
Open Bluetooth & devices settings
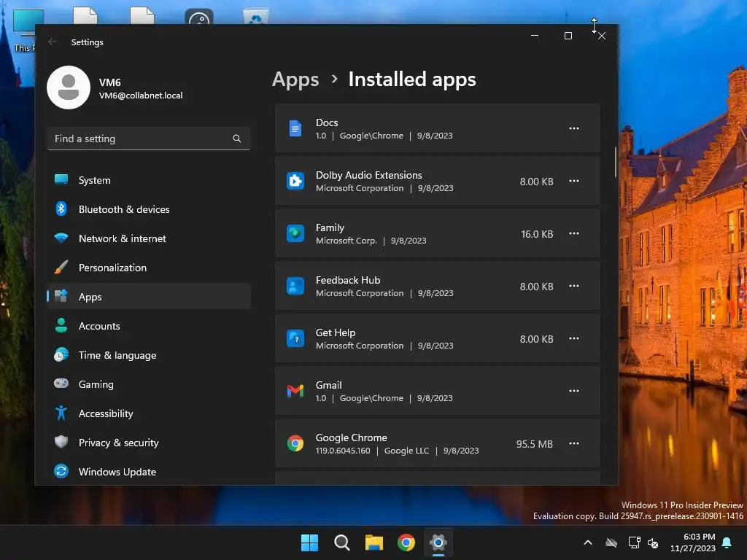(149, 209)
